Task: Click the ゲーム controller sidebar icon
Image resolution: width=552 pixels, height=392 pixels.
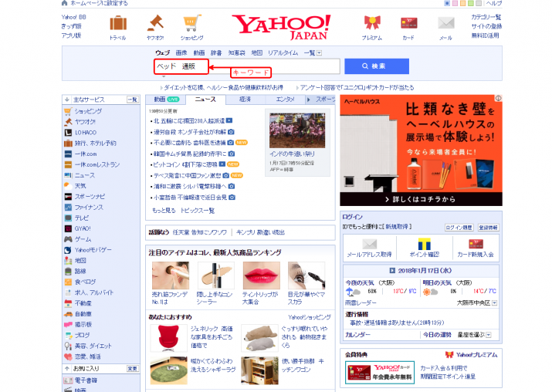Action: pyautogui.click(x=68, y=239)
